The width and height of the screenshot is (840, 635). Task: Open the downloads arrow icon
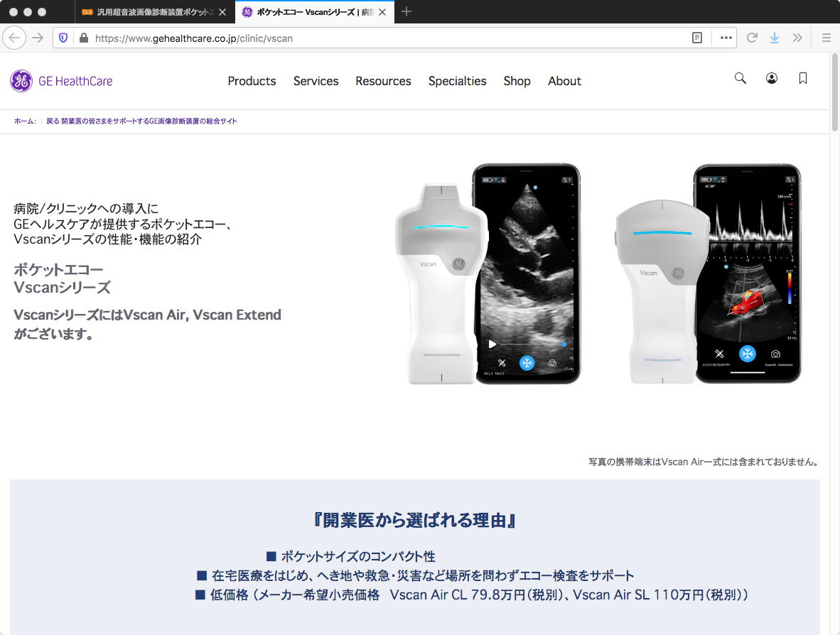click(x=774, y=38)
